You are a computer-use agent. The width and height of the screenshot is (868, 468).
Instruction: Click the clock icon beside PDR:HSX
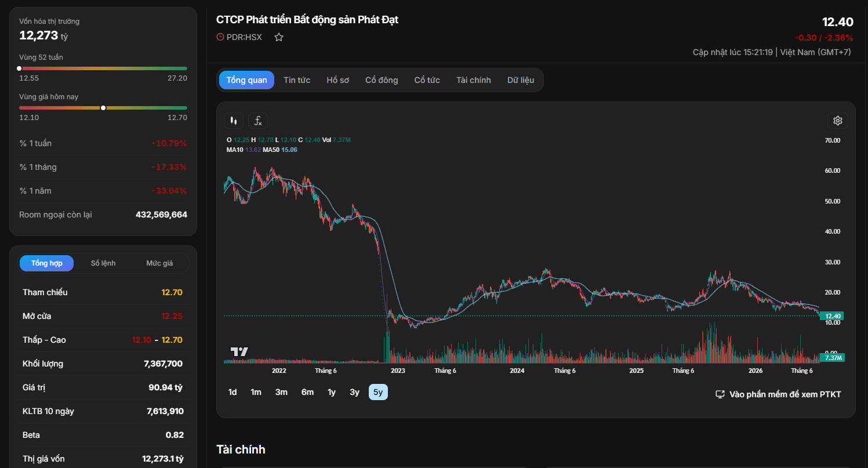click(x=220, y=37)
